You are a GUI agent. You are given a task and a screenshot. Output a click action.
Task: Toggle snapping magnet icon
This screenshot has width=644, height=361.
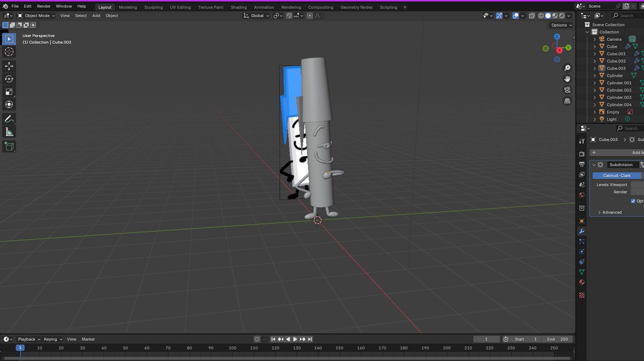[x=289, y=16]
